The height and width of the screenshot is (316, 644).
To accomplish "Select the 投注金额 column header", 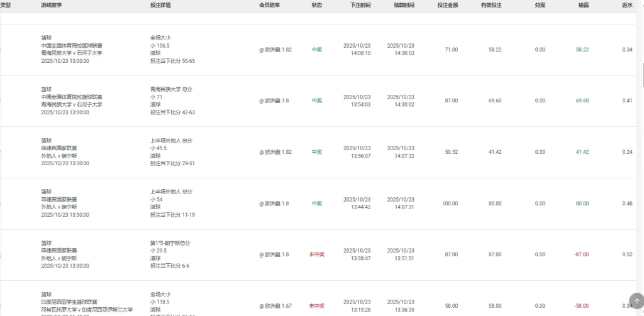I will [448, 5].
